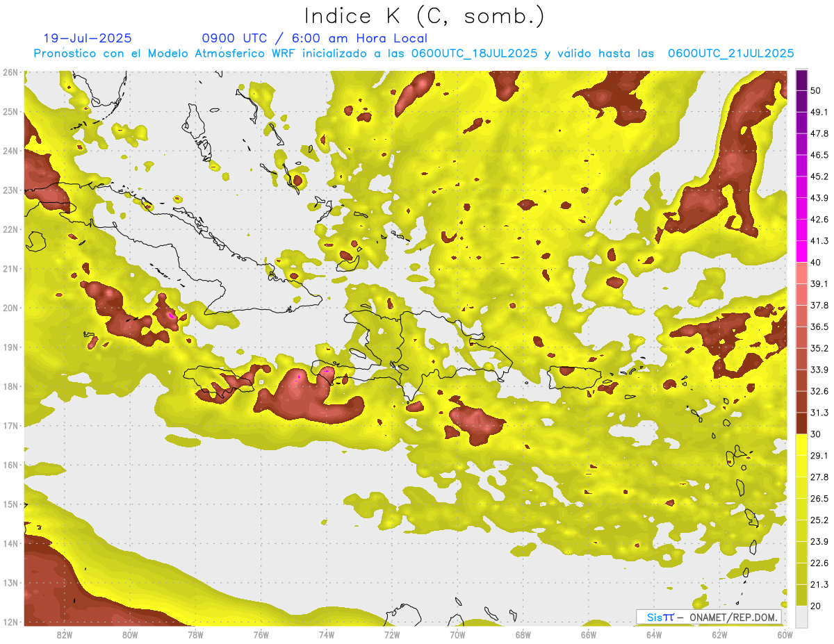Click the colorbar value '49.1'

[819, 112]
